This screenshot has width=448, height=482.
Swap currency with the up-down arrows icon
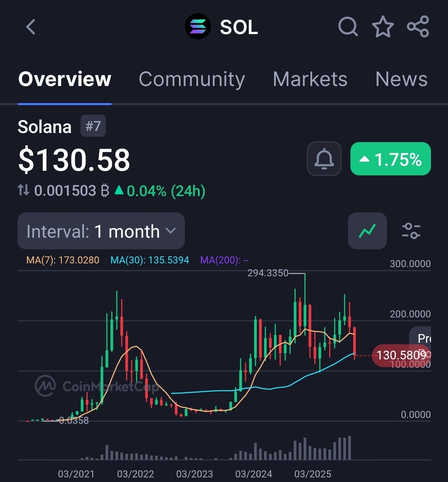[23, 190]
